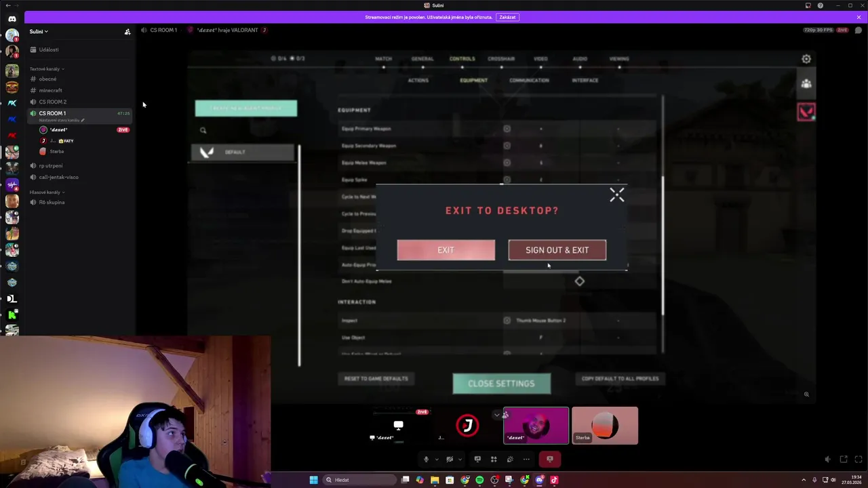868x488 pixels.
Task: Open the VIEWING settings tab
Action: coord(619,59)
